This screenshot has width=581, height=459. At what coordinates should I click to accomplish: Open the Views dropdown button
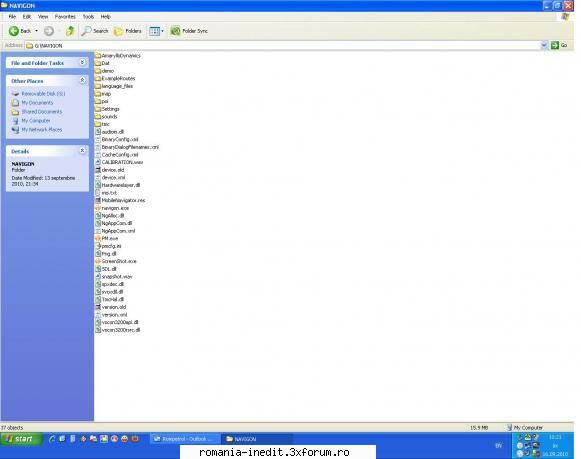pyautogui.click(x=156, y=31)
